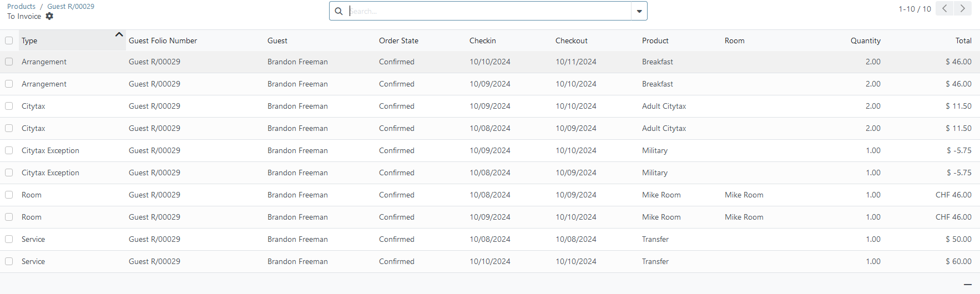
Task: Open the Products breadcrumb link
Action: 21,6
